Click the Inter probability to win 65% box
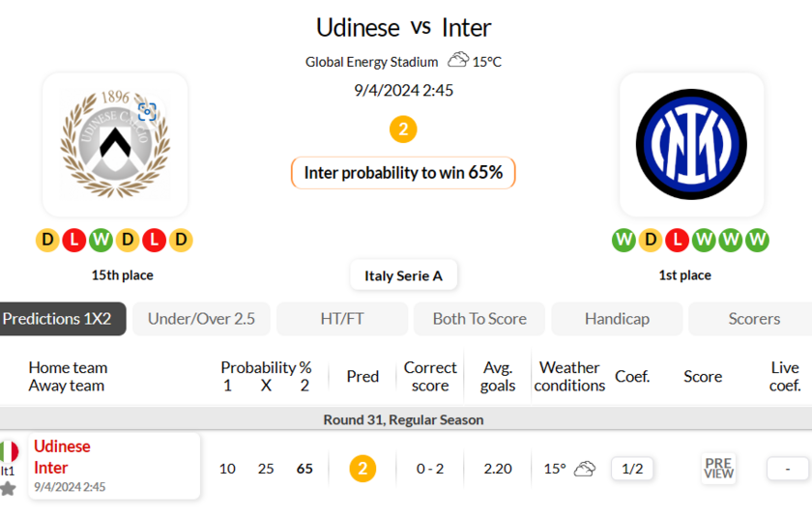Screen dimensions: 812x517 403,173
